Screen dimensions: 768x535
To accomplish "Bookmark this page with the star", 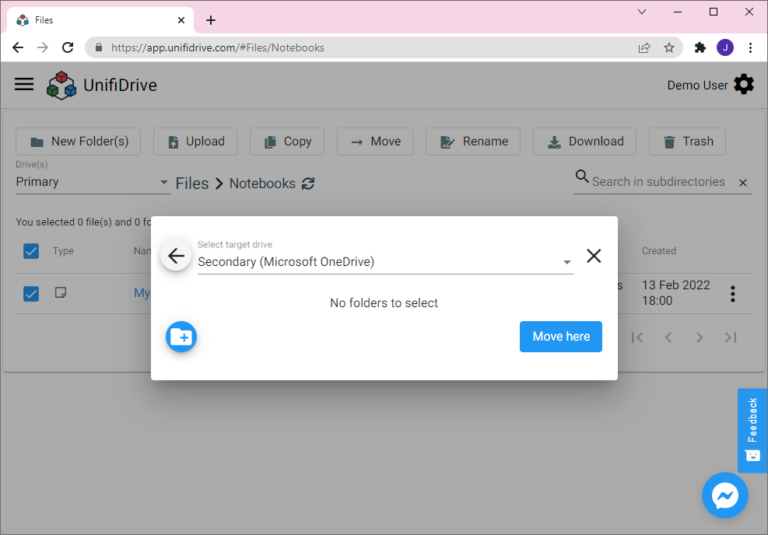I will (669, 48).
